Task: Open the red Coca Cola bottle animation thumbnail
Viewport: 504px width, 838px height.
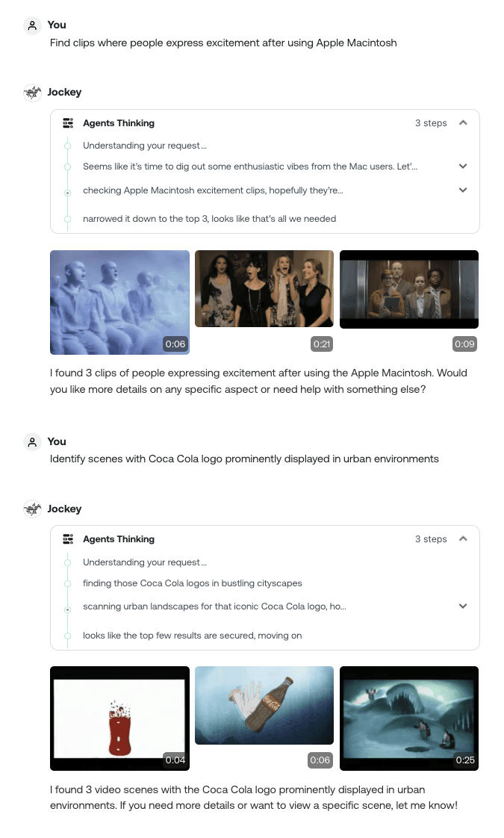Action: coord(119,718)
